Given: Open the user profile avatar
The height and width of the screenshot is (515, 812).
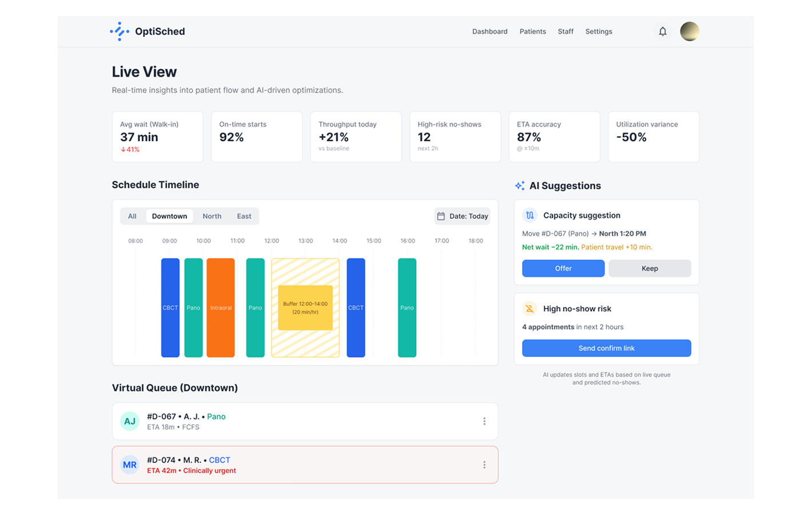Looking at the screenshot, I should point(689,31).
